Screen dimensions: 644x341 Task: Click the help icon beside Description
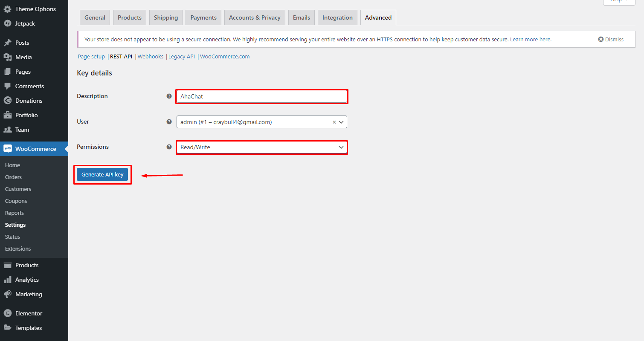tap(169, 96)
